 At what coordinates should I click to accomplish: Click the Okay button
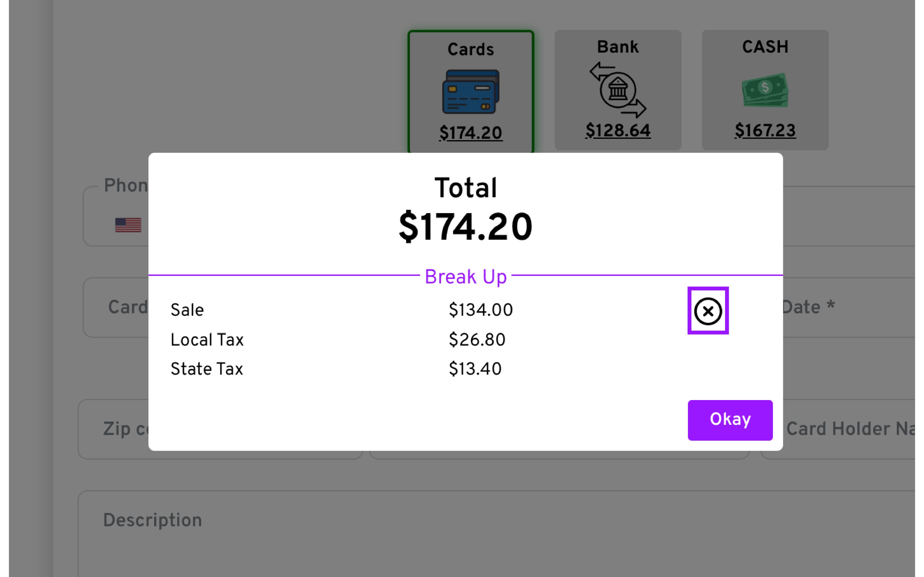730,420
